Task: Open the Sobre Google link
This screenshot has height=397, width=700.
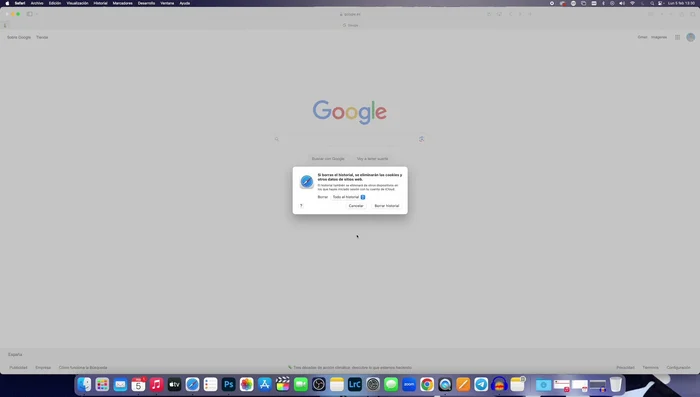Action: point(19,38)
